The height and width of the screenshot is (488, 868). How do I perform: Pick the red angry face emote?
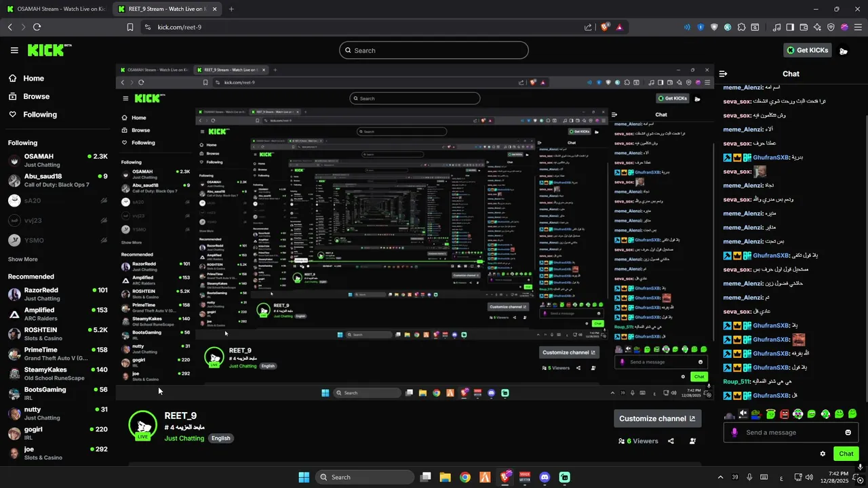(x=784, y=413)
